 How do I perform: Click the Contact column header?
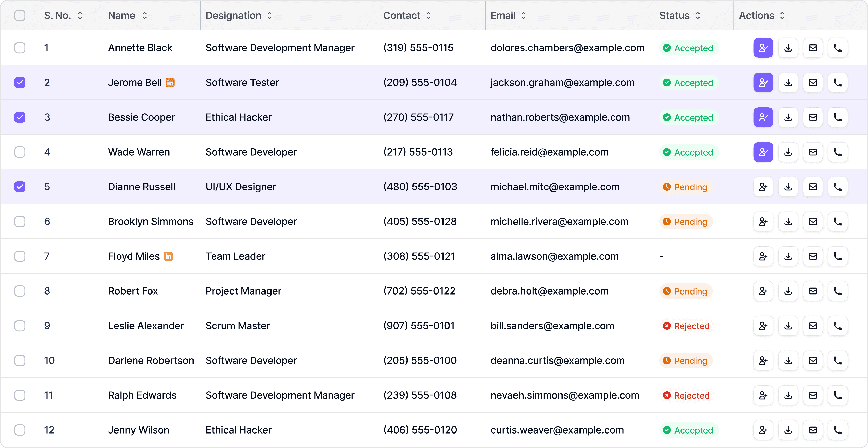(402, 16)
